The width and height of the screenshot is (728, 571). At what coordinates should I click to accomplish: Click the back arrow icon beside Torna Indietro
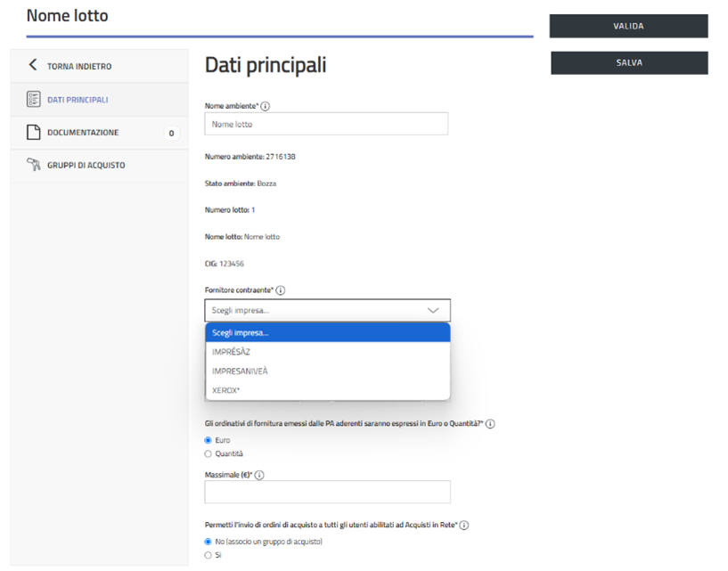click(34, 66)
